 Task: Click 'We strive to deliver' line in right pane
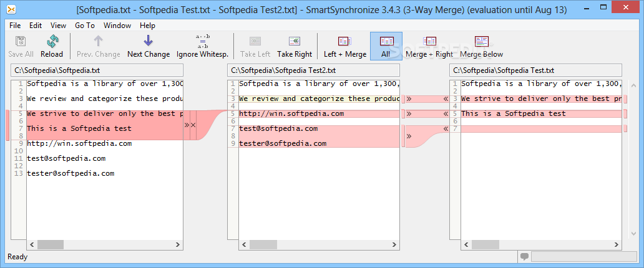pos(541,98)
